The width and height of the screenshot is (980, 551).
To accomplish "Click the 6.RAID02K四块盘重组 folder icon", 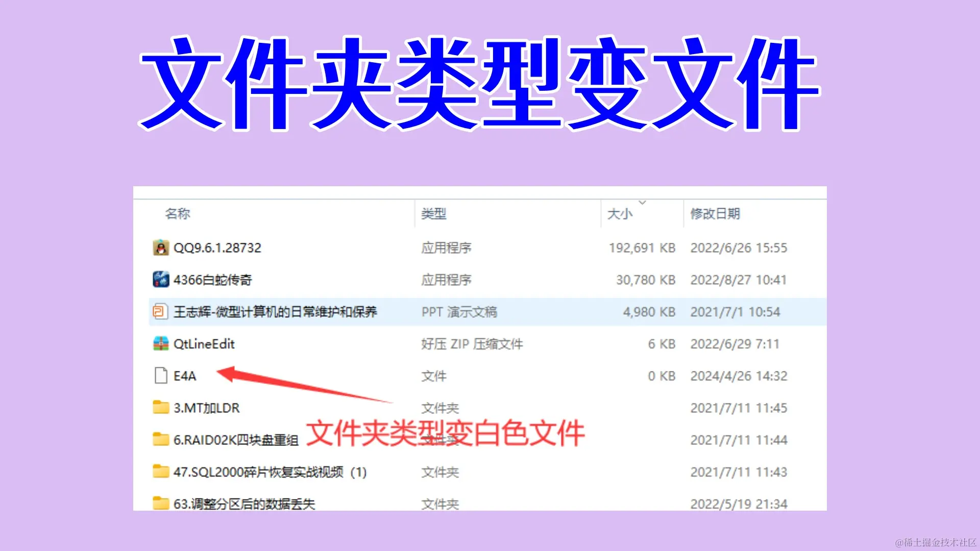I will (161, 439).
